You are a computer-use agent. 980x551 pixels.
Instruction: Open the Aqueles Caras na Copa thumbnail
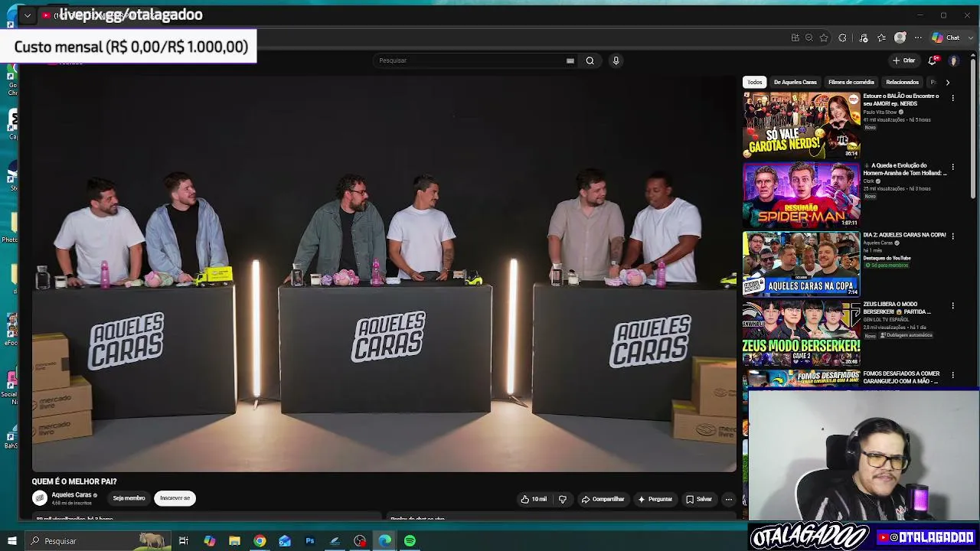tap(802, 264)
